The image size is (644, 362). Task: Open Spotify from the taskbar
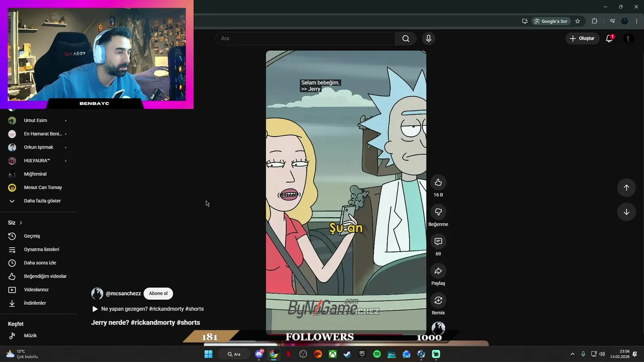377,354
